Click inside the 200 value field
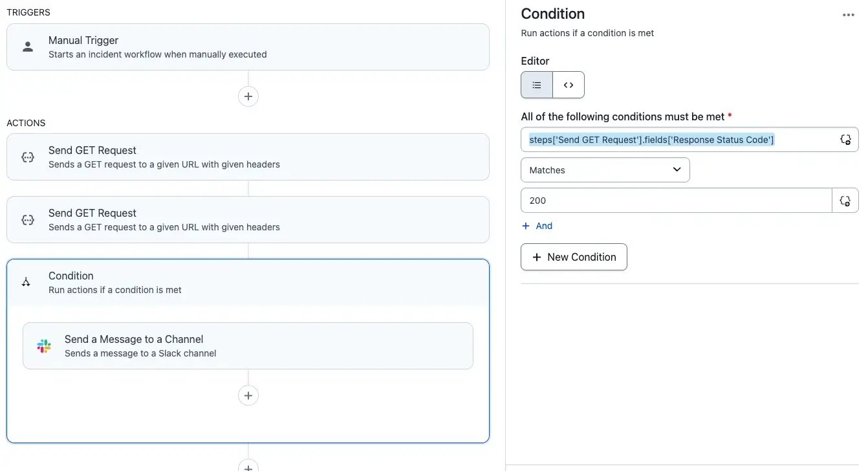The width and height of the screenshot is (868, 471). pos(647,201)
